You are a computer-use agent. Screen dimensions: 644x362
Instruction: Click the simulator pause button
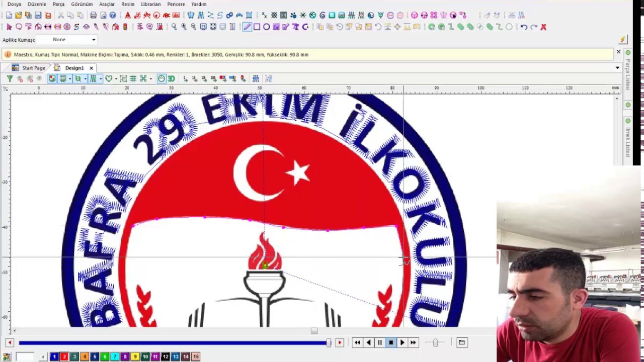click(379, 343)
